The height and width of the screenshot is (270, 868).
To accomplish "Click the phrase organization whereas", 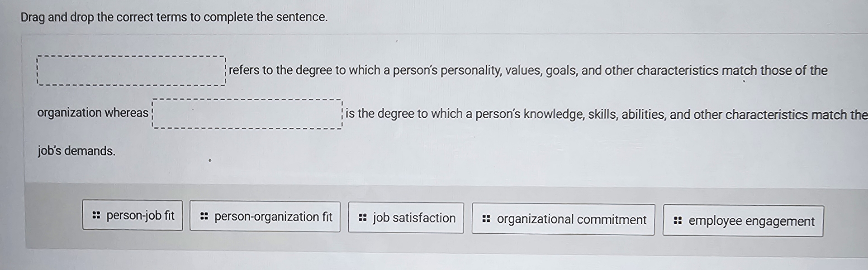I will [92, 113].
